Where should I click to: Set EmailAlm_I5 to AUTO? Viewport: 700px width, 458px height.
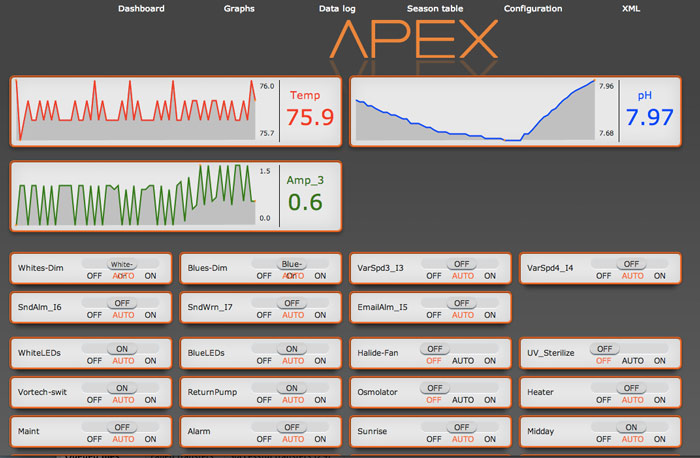click(463, 315)
